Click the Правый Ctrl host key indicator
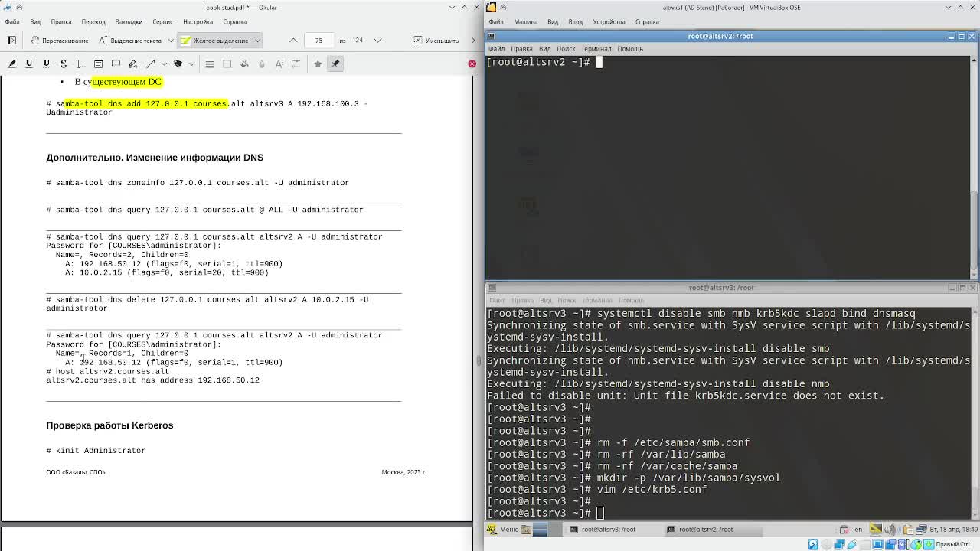Screen dimensions: 980x551 tap(952, 545)
